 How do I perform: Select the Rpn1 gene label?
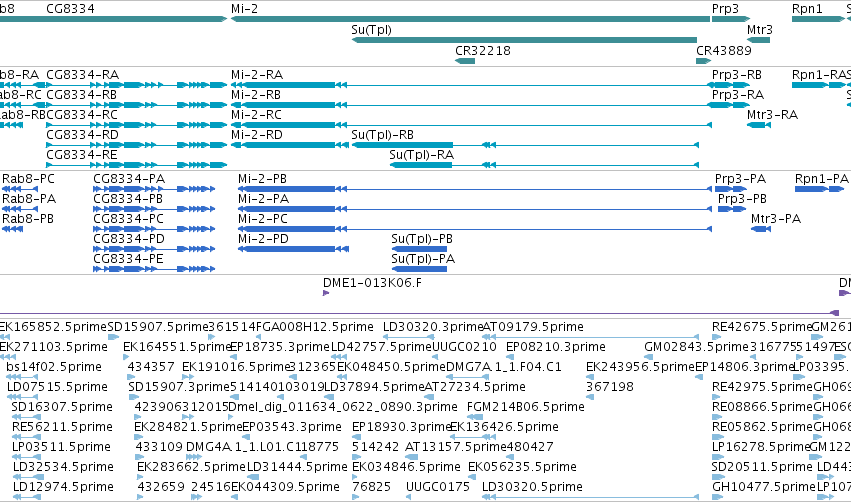point(807,9)
